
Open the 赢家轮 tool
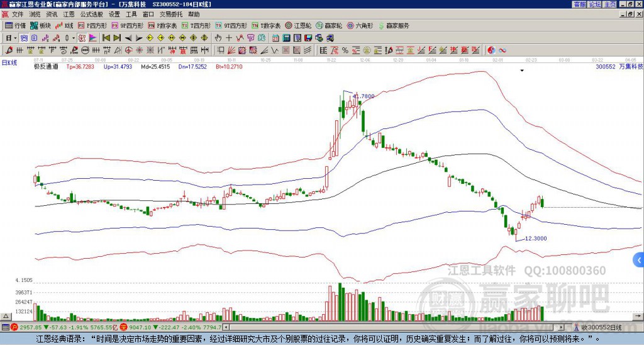coord(329,26)
